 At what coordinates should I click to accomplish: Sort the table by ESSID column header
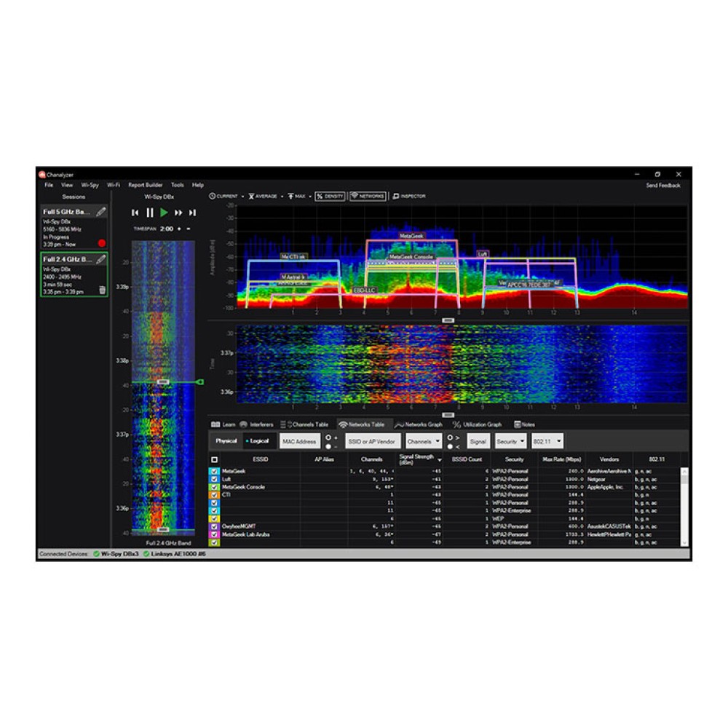click(x=261, y=459)
